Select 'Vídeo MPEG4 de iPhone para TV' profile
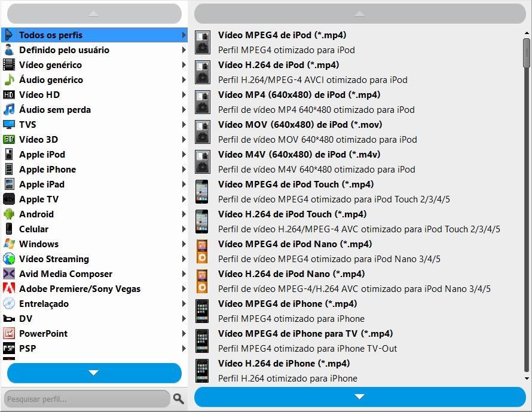Screen dimensions: 532x412 (358, 341)
